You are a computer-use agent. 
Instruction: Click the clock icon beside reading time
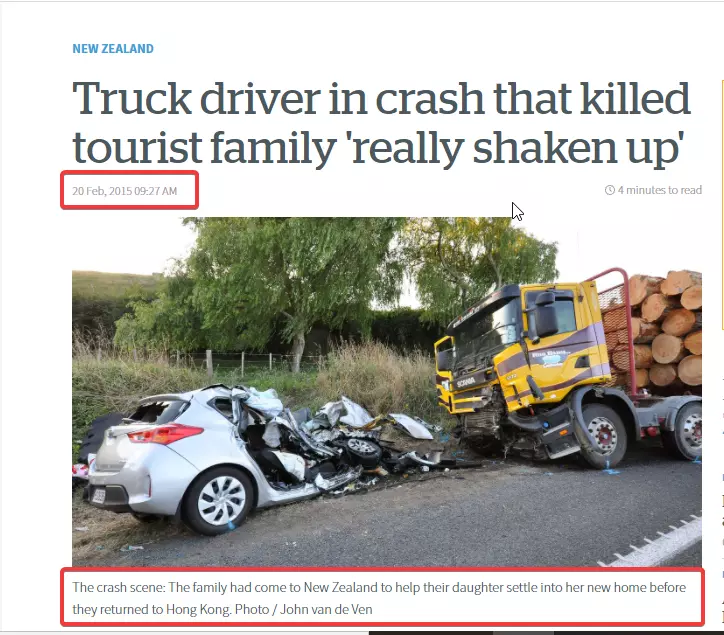[609, 190]
